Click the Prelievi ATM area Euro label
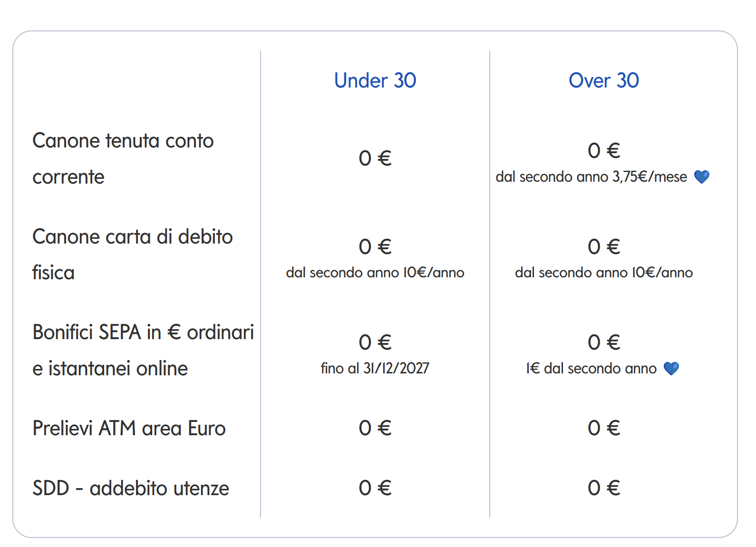The image size is (756, 547). click(129, 428)
